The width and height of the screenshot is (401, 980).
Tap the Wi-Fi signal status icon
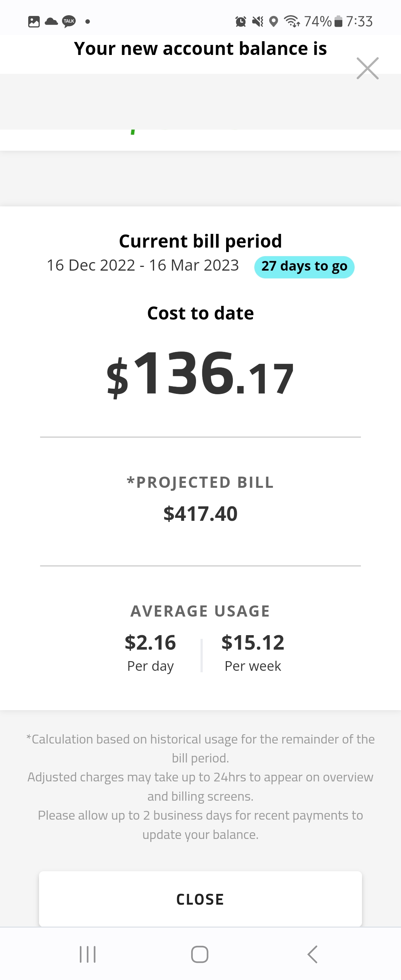(292, 22)
